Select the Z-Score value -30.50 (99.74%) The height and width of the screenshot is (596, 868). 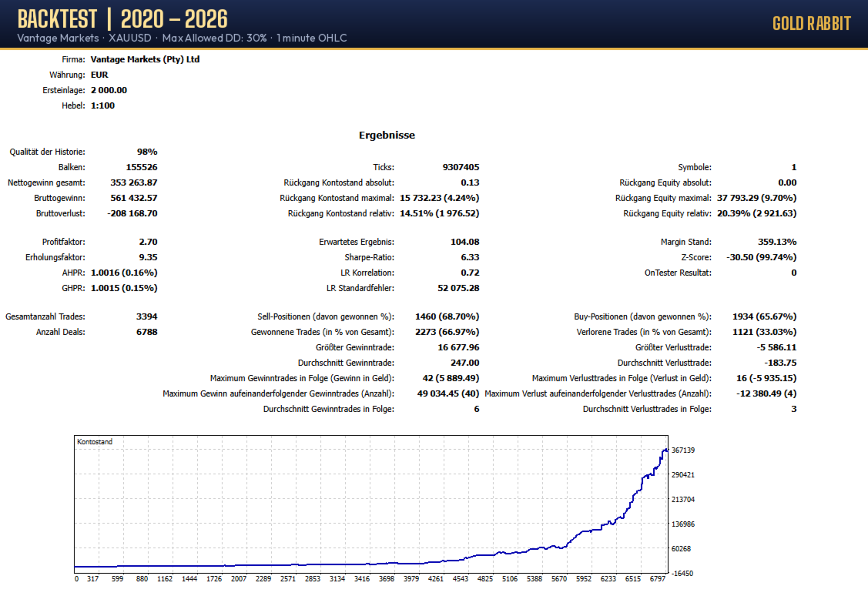tap(761, 257)
